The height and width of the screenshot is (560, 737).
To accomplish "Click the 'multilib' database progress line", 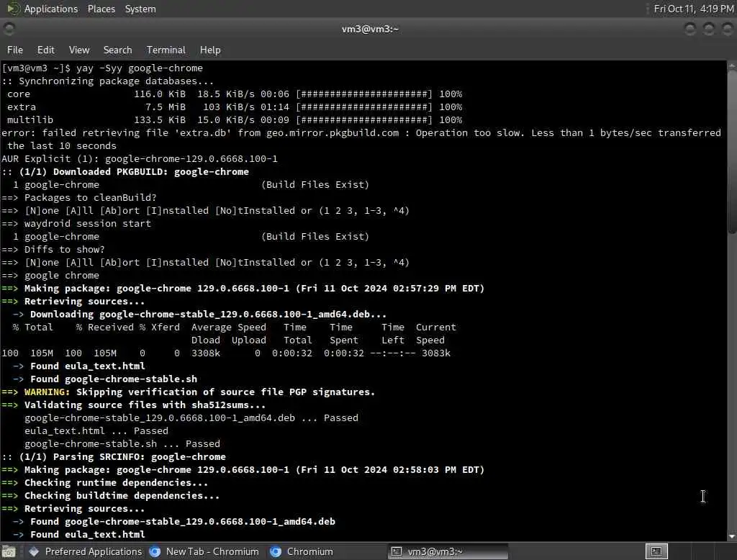I will [x=235, y=120].
